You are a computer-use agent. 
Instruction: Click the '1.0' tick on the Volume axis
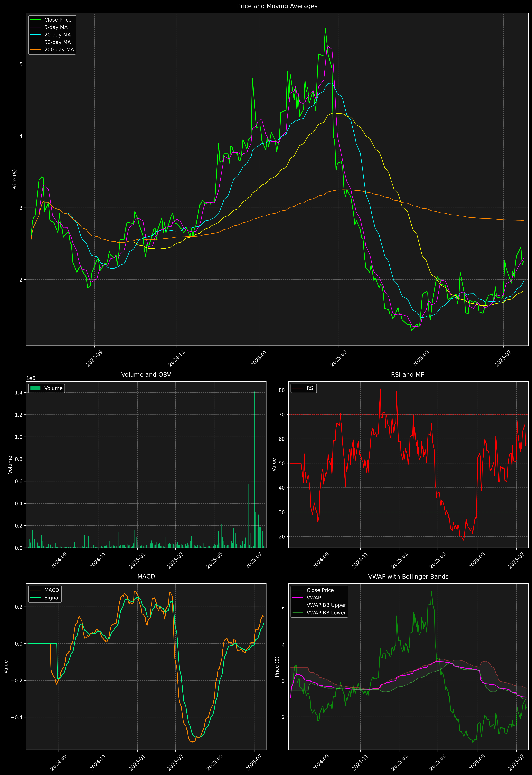[19, 437]
